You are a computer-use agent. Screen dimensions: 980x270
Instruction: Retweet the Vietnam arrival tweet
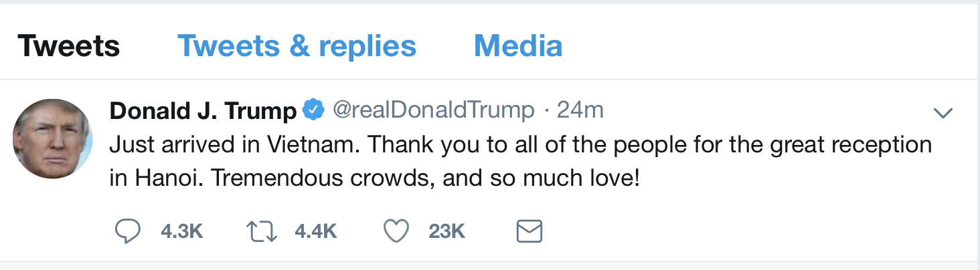261,231
